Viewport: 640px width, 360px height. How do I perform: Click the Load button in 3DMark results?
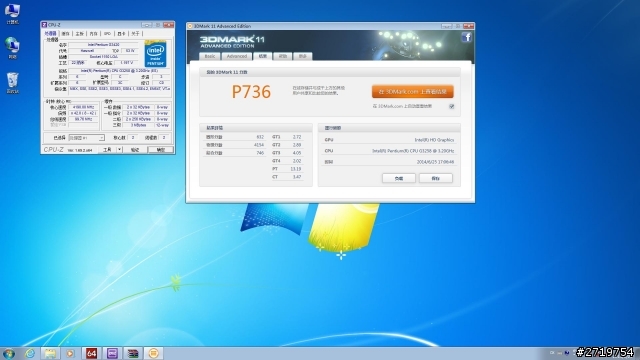[399, 178]
